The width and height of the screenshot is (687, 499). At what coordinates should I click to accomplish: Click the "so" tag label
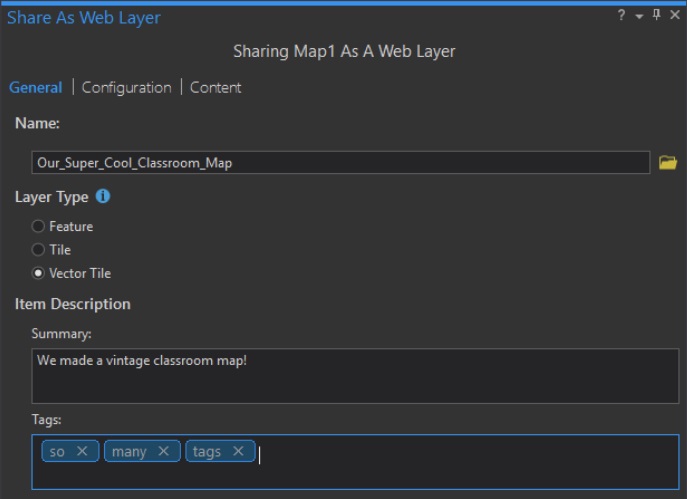tap(57, 452)
